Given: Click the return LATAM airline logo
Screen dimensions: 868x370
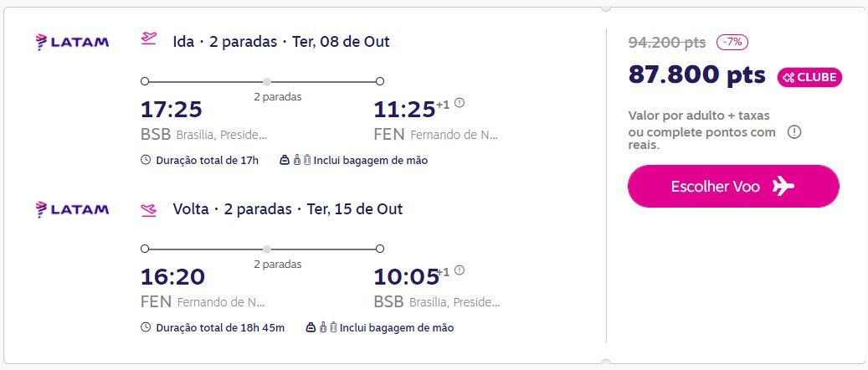Looking at the screenshot, I should coord(72,209).
